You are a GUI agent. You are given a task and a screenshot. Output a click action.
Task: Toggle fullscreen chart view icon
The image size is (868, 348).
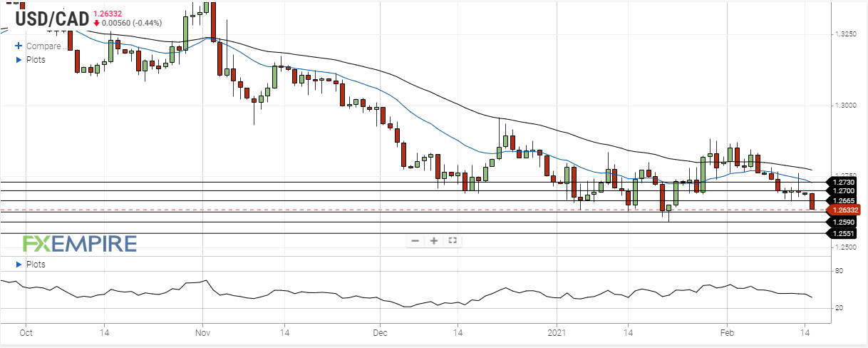click(x=453, y=241)
